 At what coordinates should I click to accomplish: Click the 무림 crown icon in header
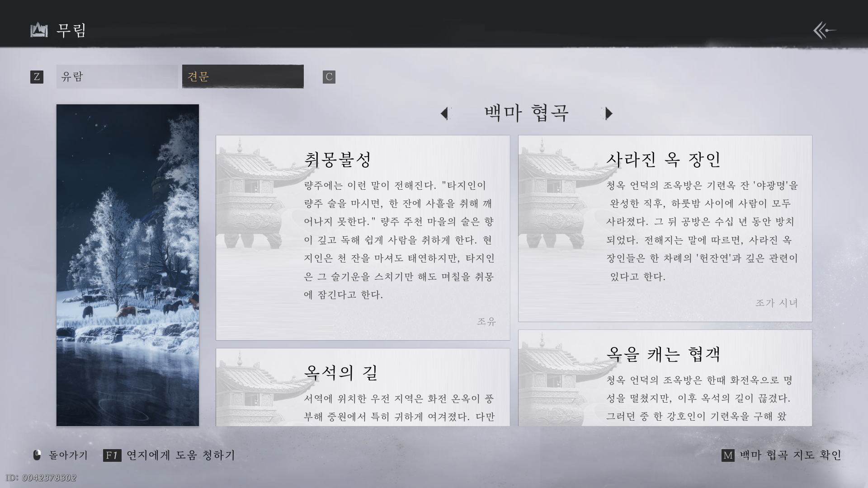39,30
